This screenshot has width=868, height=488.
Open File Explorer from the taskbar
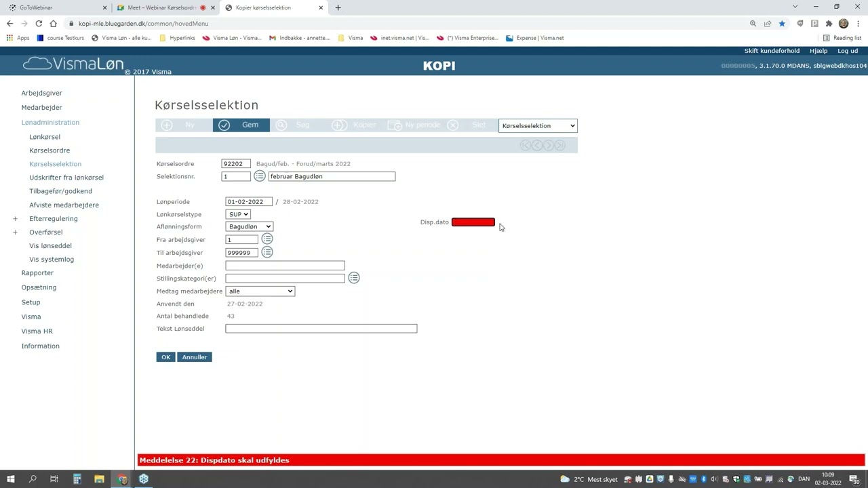99,479
